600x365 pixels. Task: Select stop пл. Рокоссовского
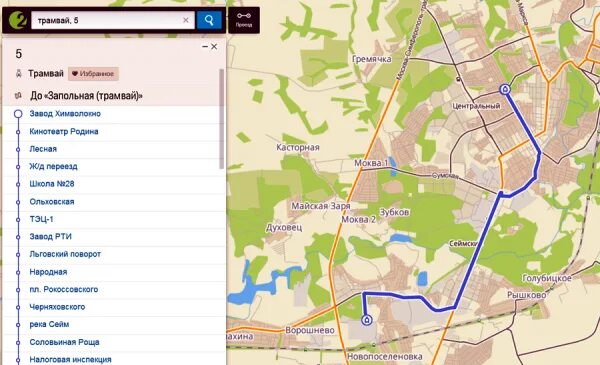pos(64,289)
